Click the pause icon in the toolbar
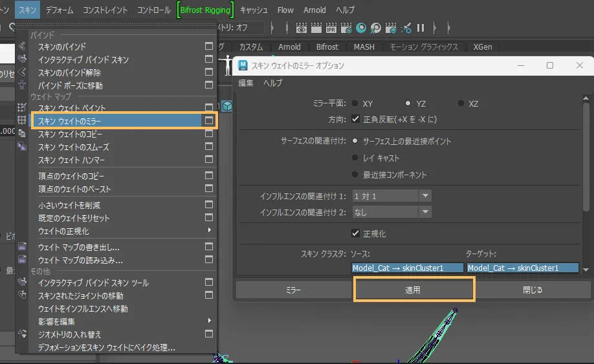594x364 pixels. point(421,28)
